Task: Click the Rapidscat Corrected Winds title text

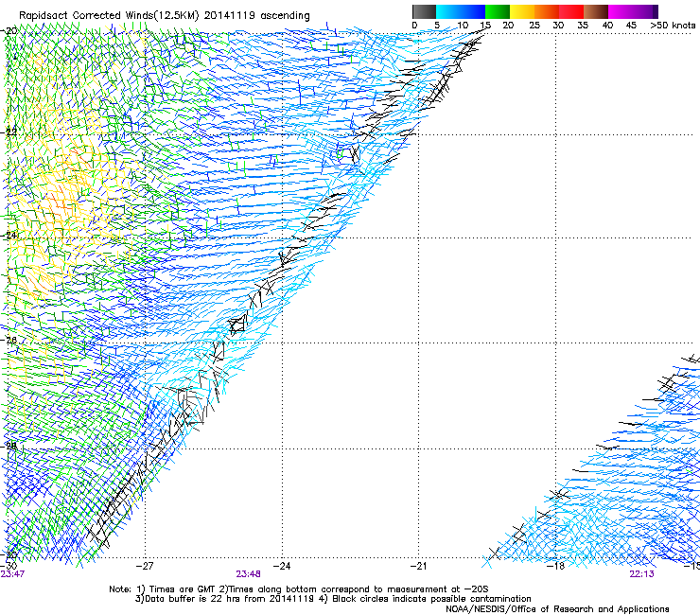Action: pyautogui.click(x=165, y=16)
